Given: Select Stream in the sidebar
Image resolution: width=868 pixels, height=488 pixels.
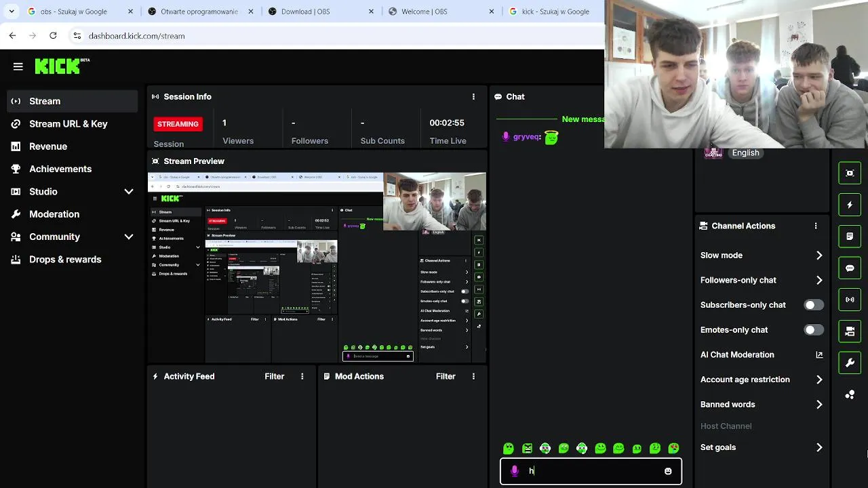Looking at the screenshot, I should [x=73, y=101].
